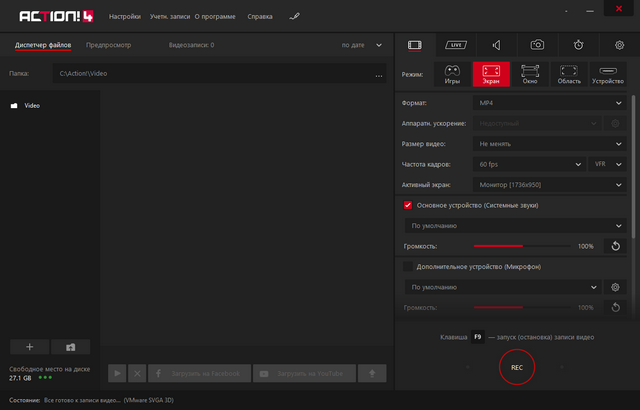Open the screenshot camera tab
Screen dimensions: 640x410
tap(538, 45)
